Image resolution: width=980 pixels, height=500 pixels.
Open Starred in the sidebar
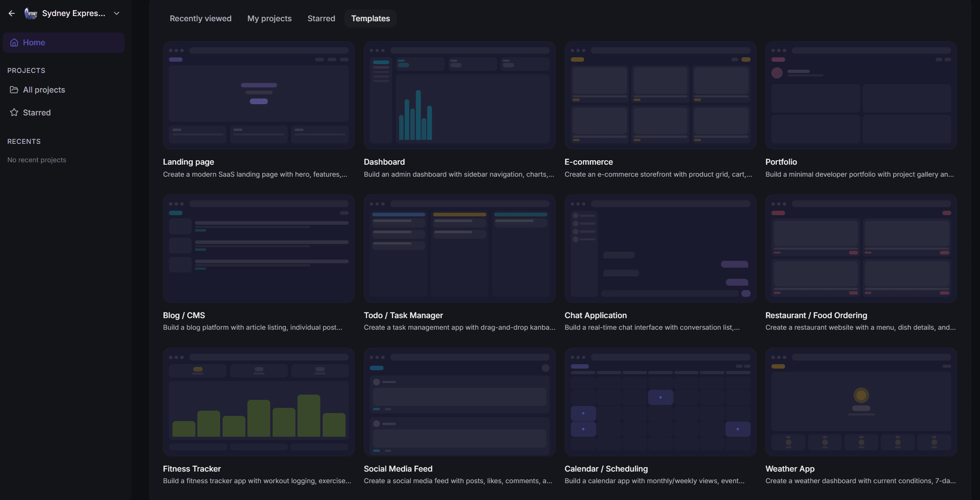(64, 113)
